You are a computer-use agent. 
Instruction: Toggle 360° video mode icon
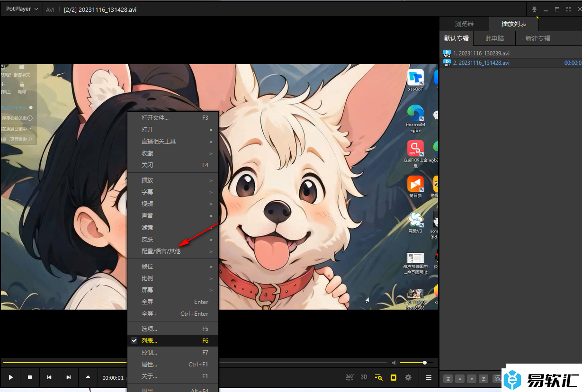349,377
